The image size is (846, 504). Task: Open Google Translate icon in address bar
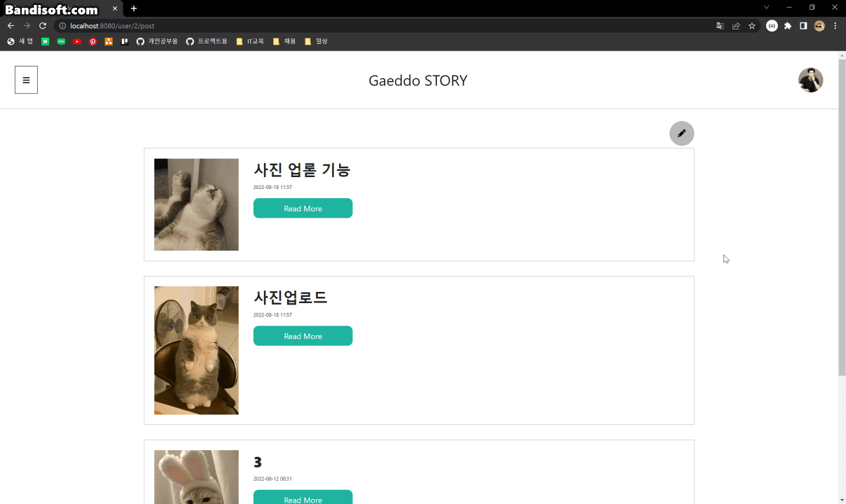(x=720, y=25)
